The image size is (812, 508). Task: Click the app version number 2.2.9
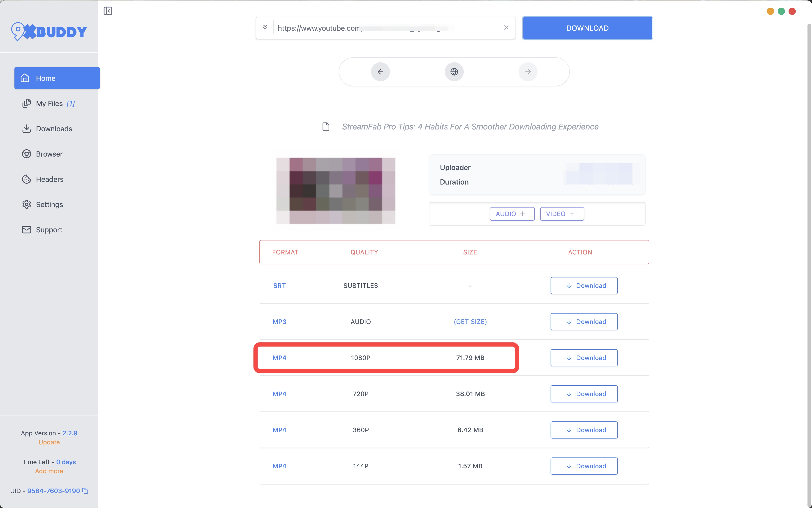point(70,433)
